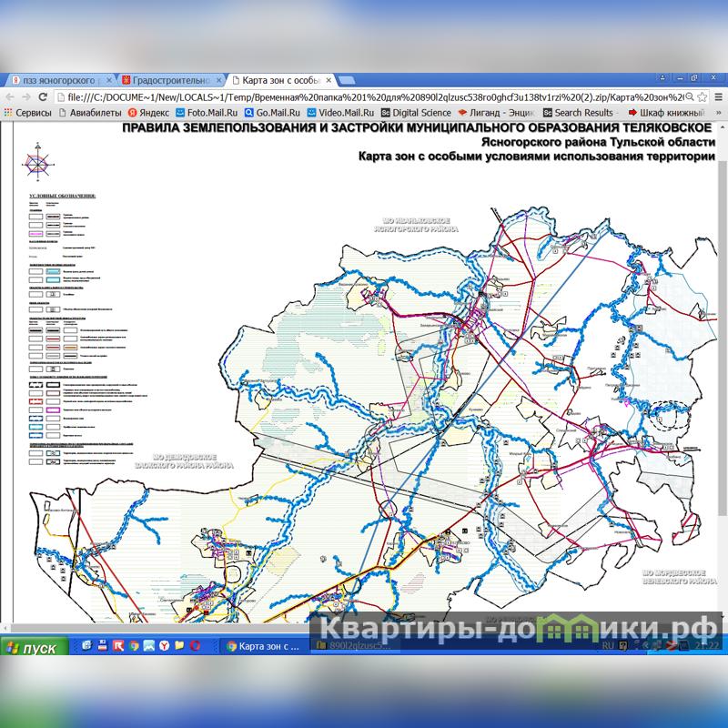The height and width of the screenshot is (728, 728).
Task: Reload the current map page
Action: coord(45,97)
